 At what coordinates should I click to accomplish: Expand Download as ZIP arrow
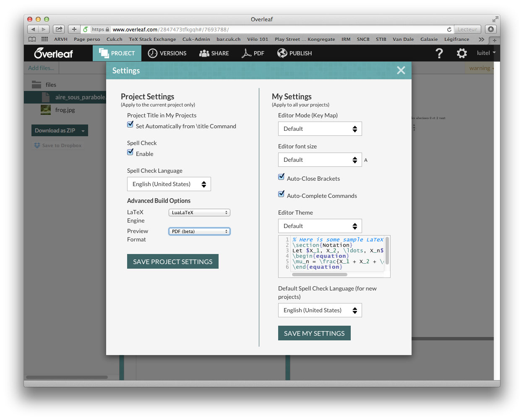[x=83, y=131]
